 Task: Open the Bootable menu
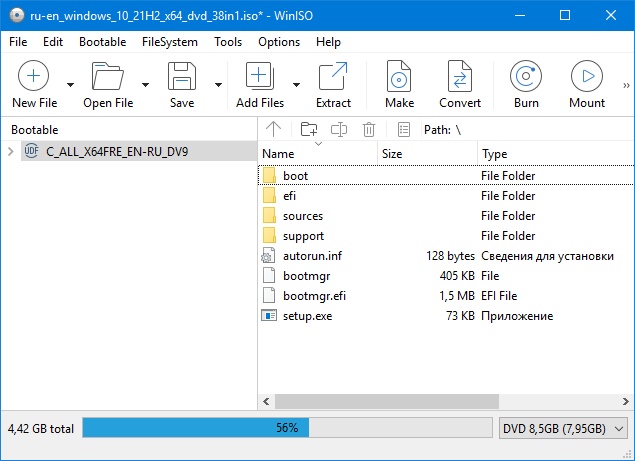(102, 42)
